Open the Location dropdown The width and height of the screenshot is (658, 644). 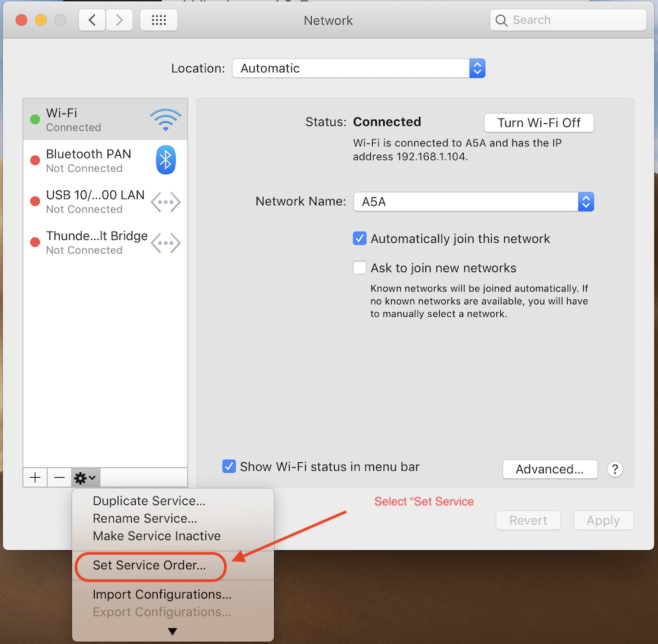click(x=359, y=68)
